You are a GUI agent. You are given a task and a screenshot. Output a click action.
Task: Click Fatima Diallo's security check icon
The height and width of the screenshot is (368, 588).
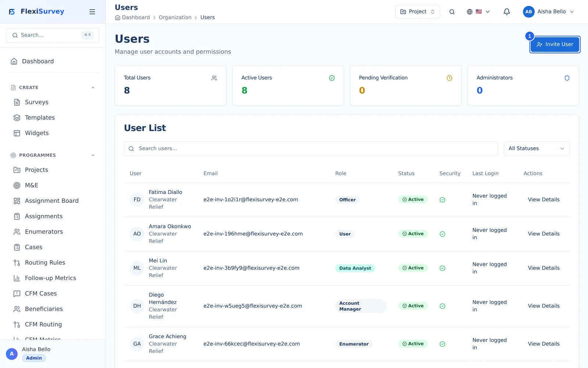(x=442, y=200)
